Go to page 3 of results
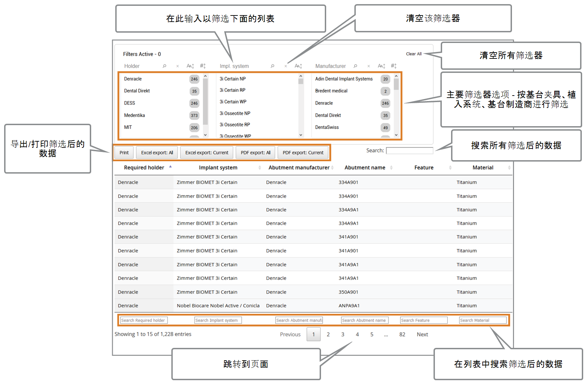The height and width of the screenshot is (385, 588). pos(343,334)
